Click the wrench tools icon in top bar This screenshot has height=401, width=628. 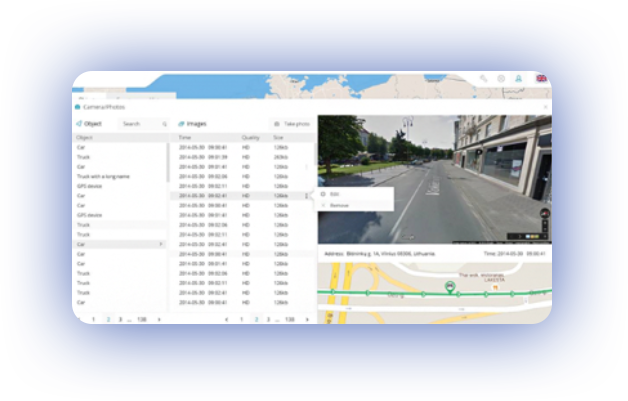[x=484, y=78]
